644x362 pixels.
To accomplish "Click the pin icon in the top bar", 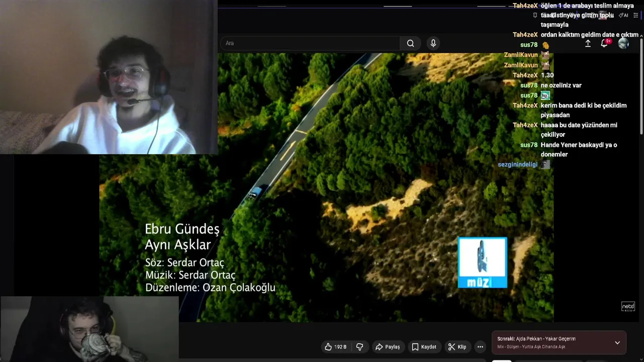I will pyautogui.click(x=535, y=16).
